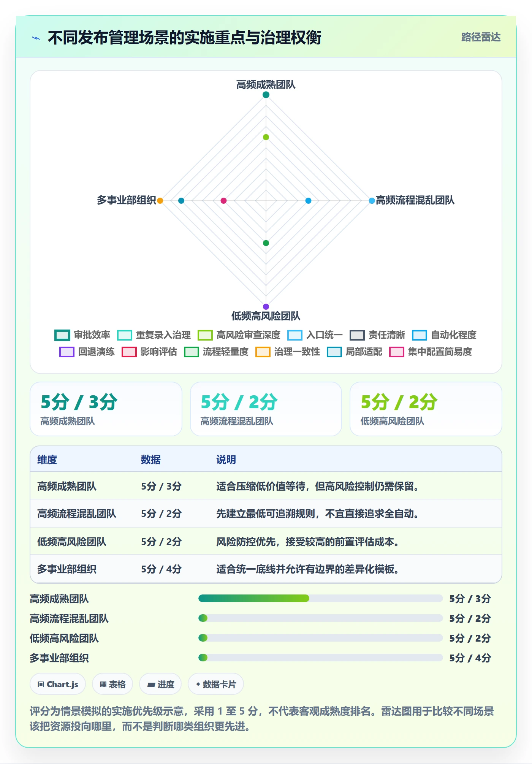Image resolution: width=532 pixels, height=764 pixels.
Task: Toggle the 重复录入治理 legend item
Action: tap(154, 335)
